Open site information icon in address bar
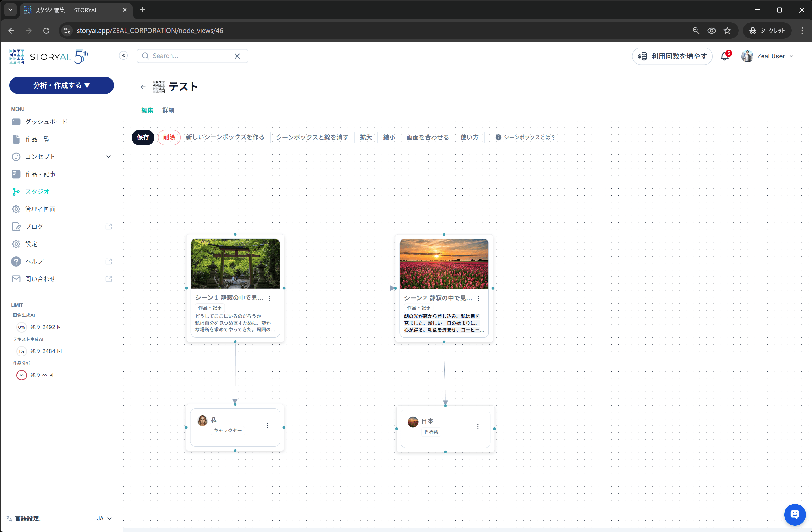 click(x=67, y=31)
